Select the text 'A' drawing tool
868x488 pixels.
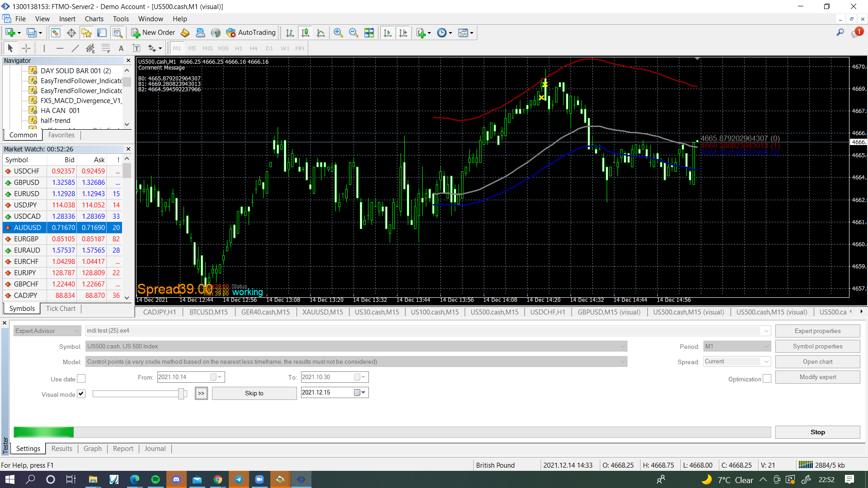(x=121, y=48)
